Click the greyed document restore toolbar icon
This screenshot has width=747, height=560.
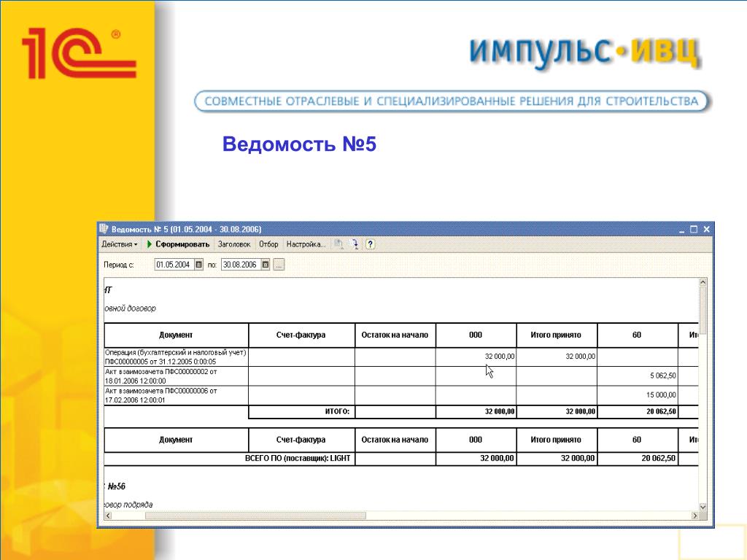click(338, 244)
